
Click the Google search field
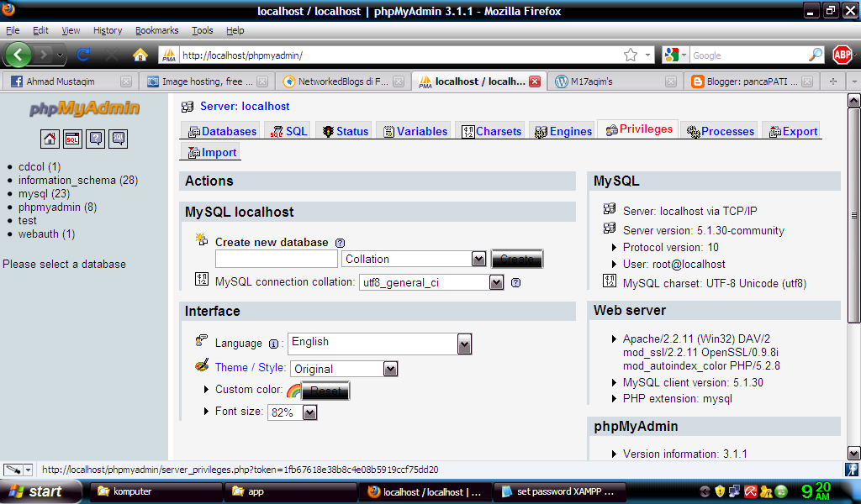[749, 55]
